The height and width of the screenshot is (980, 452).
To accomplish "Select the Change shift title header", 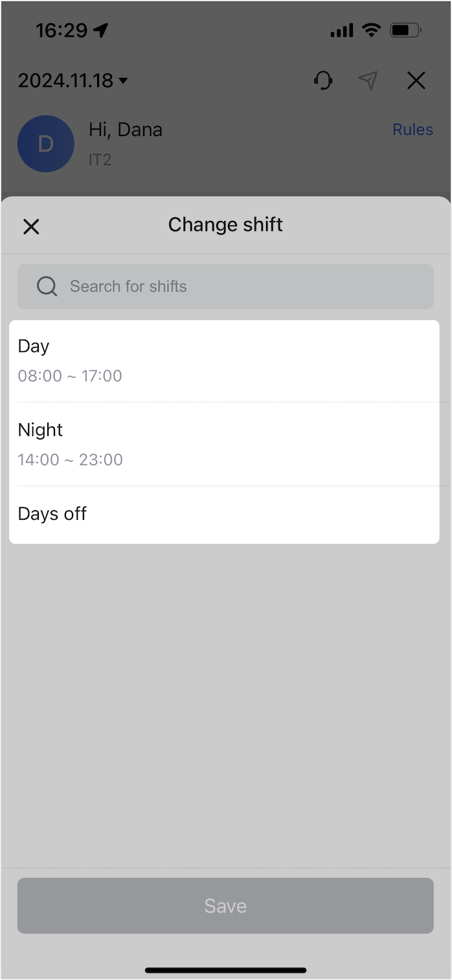I will (225, 224).
